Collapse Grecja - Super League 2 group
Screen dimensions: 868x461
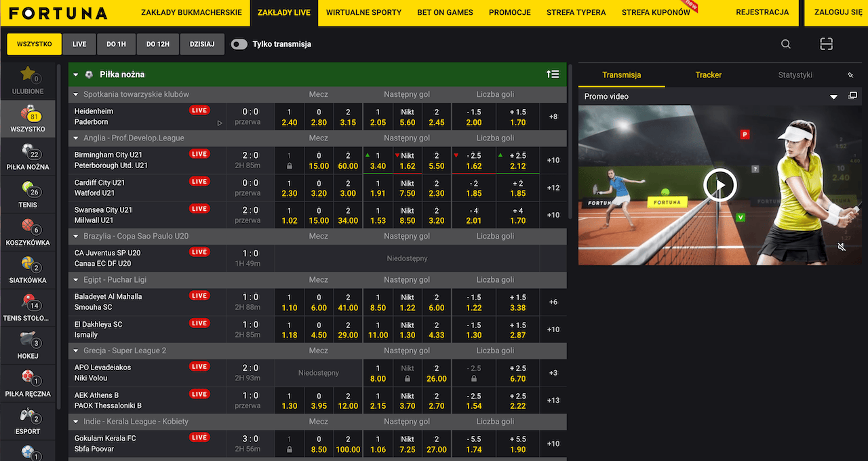click(x=76, y=351)
